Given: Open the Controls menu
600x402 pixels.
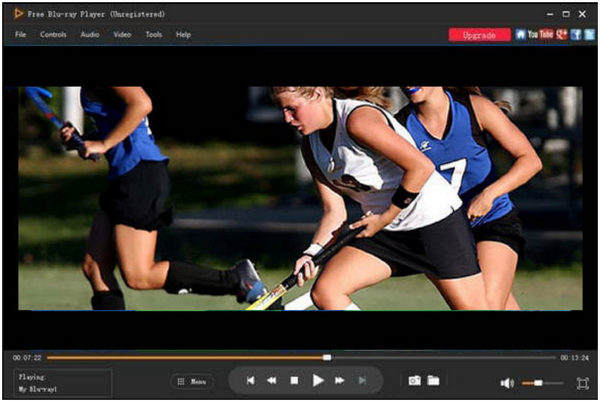Looking at the screenshot, I should 53,34.
